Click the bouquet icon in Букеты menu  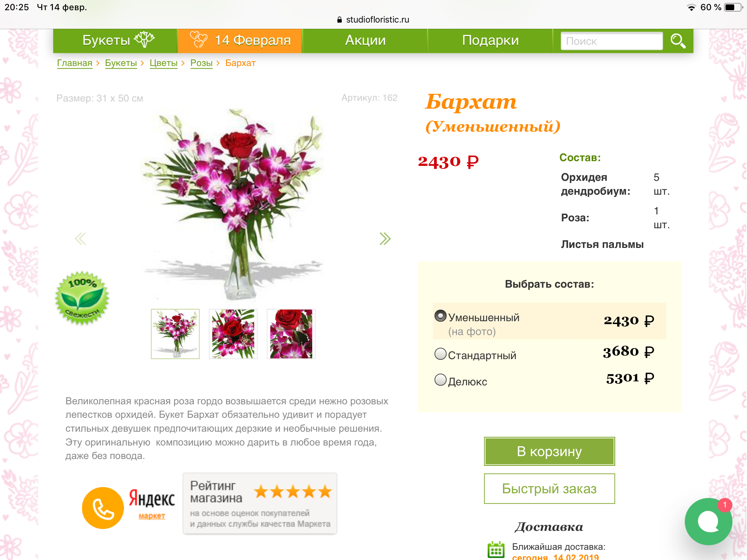click(x=144, y=39)
